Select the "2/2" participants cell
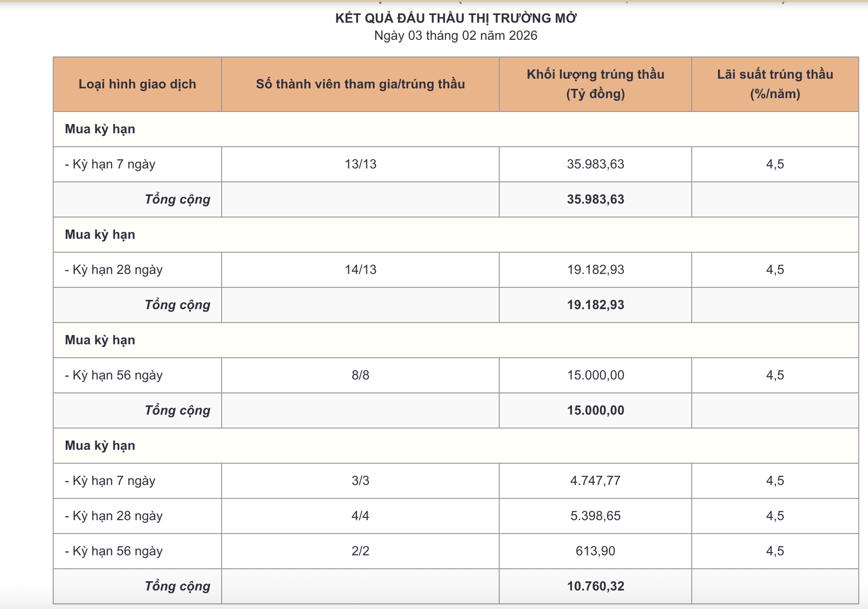 click(360, 551)
